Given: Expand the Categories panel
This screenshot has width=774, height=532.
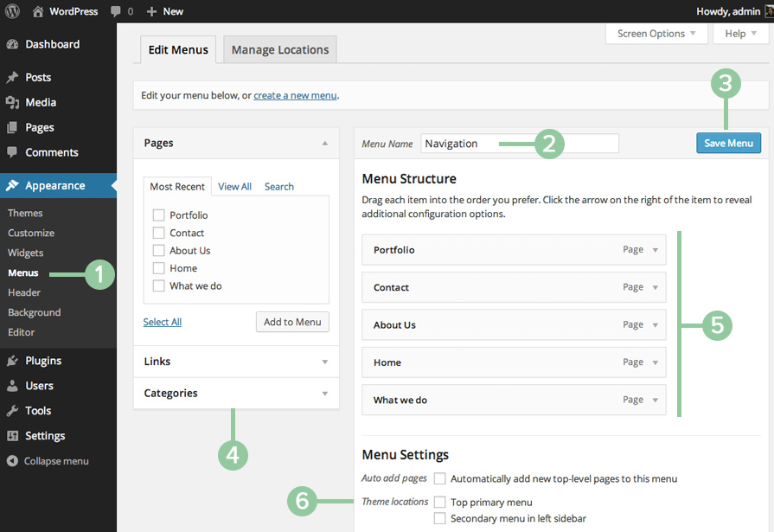Looking at the screenshot, I should 235,393.
